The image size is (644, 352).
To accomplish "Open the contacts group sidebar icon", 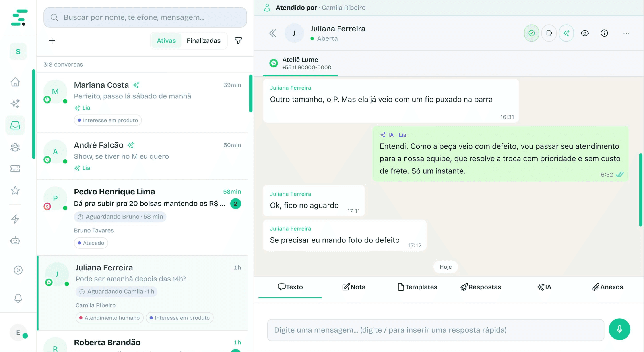I will (x=15, y=147).
